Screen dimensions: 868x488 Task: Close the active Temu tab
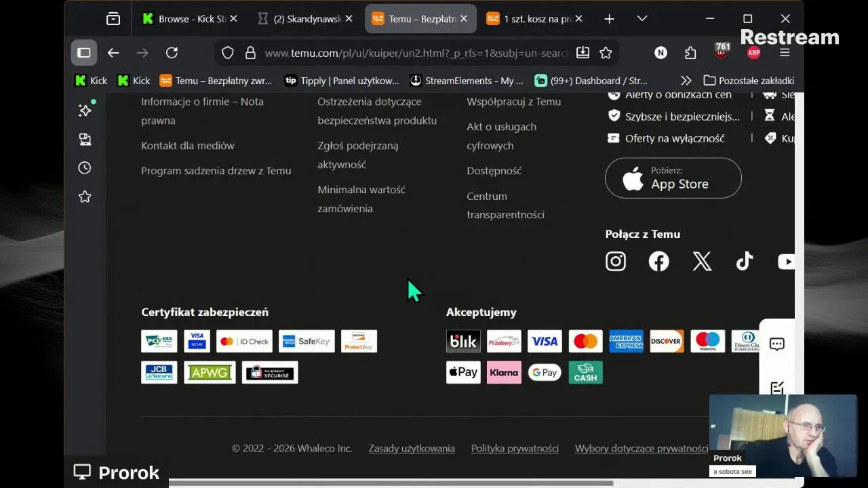(464, 19)
